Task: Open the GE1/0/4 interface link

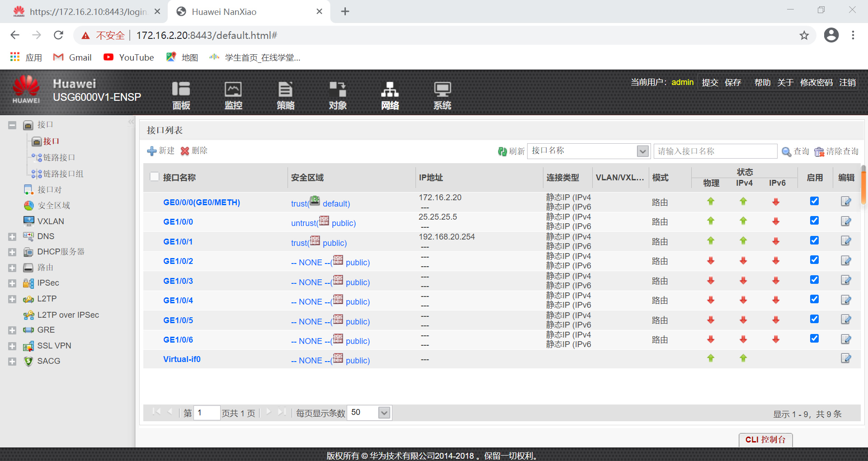Action: (178, 301)
